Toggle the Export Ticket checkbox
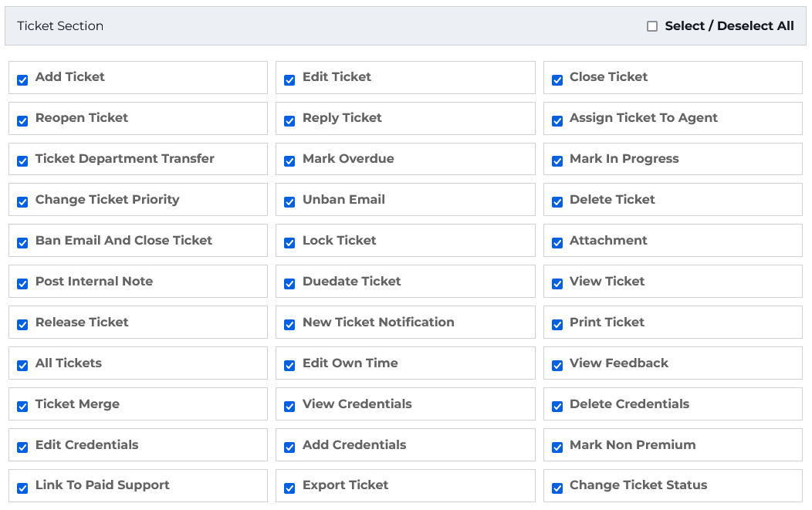 [289, 488]
